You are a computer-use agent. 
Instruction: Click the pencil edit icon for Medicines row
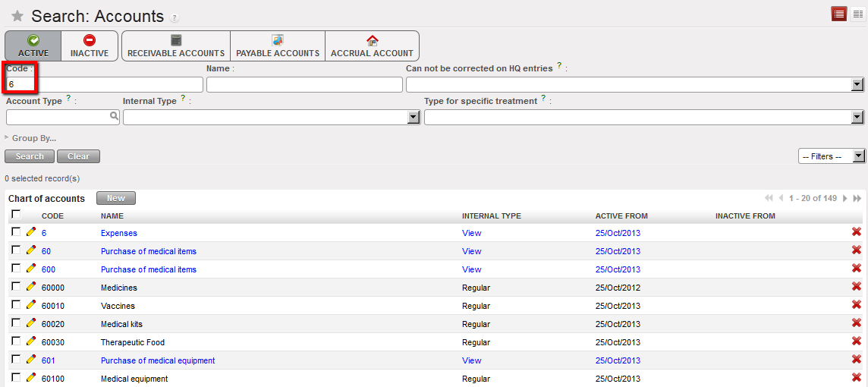point(31,287)
